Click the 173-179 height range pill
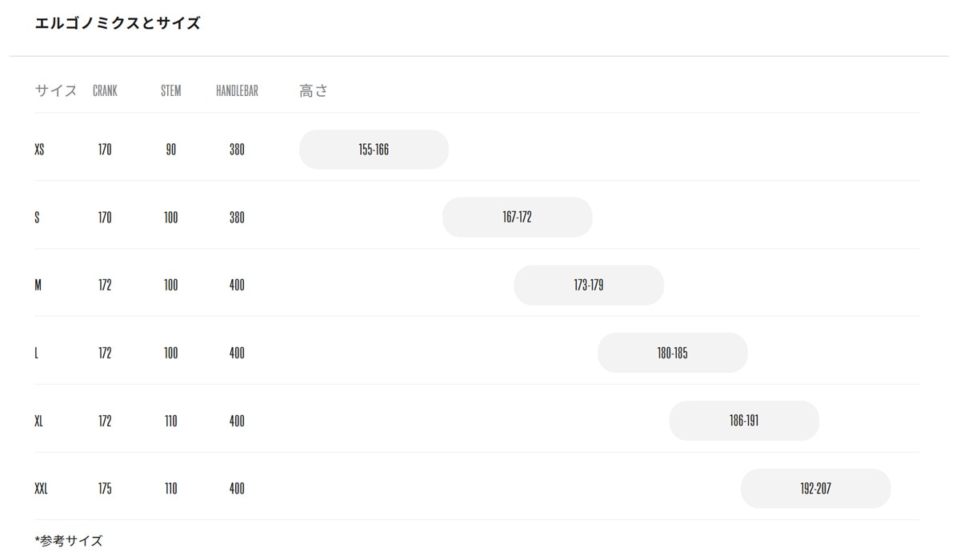The height and width of the screenshot is (560, 960). click(589, 286)
